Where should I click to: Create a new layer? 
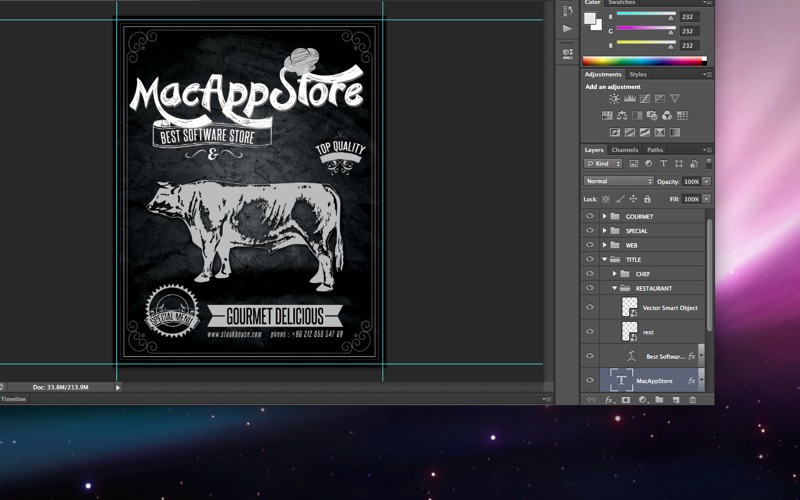pos(676,399)
